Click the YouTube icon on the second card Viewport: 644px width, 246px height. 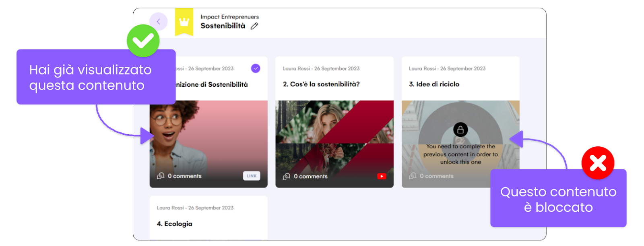pos(382,176)
